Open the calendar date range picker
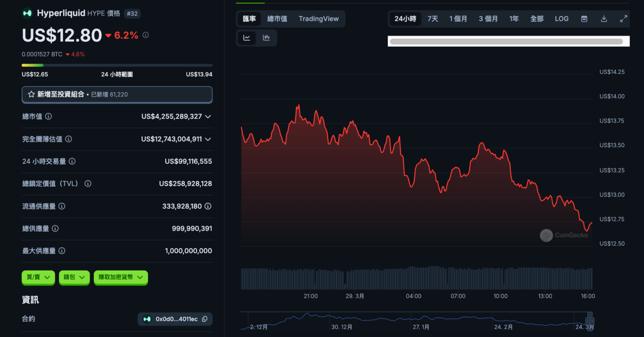The width and height of the screenshot is (644, 337). coord(584,19)
